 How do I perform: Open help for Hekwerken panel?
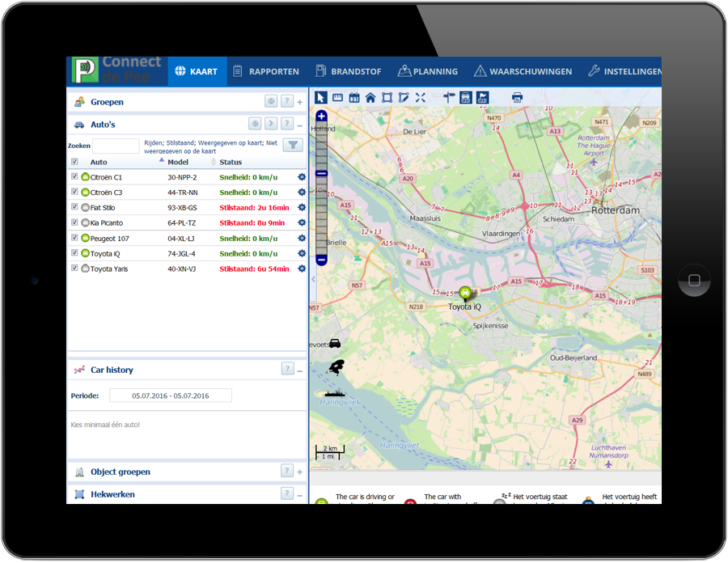[x=287, y=493]
